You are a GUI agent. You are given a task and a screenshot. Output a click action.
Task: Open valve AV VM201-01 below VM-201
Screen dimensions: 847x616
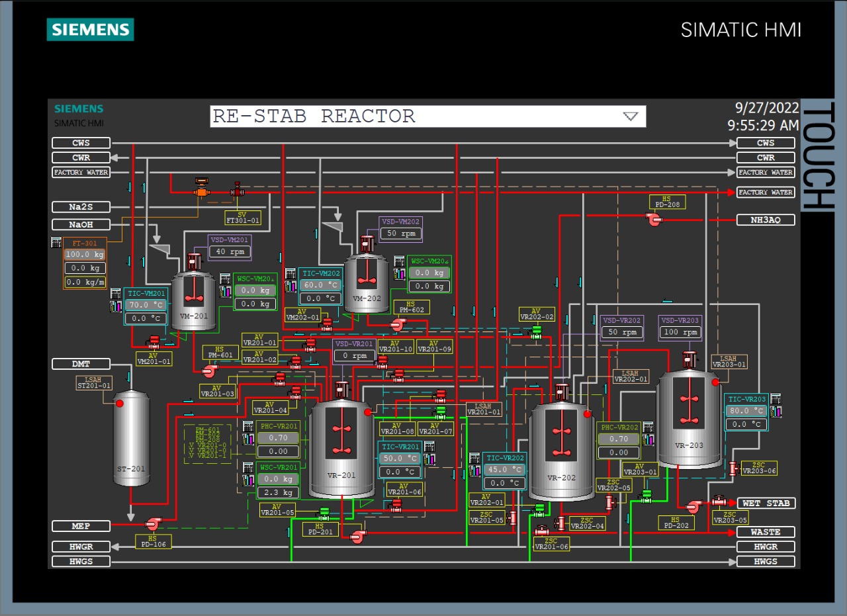click(154, 342)
